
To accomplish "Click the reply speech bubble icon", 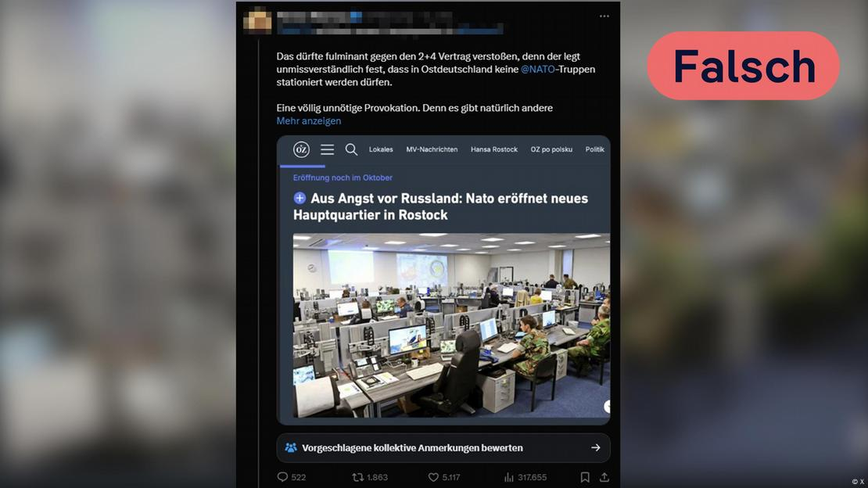I will coord(282,477).
